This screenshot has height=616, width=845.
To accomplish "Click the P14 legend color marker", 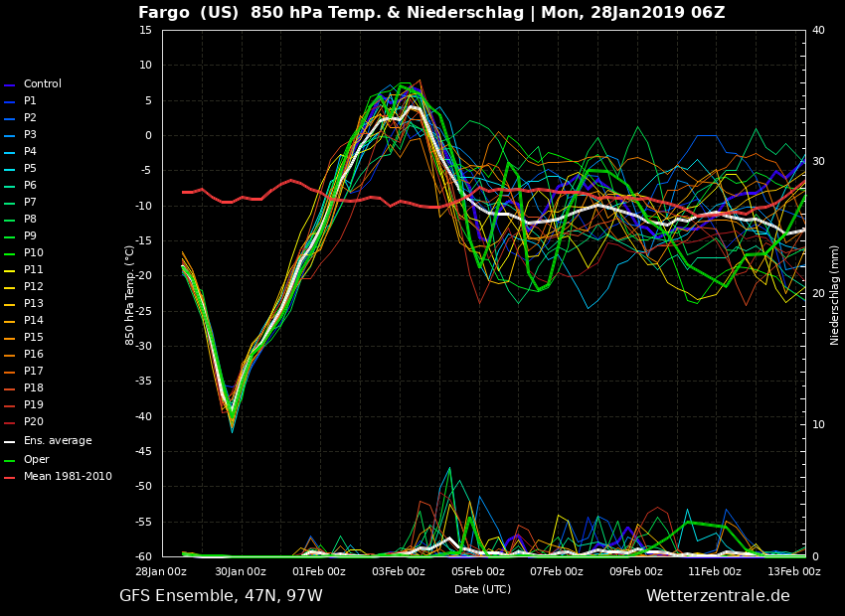I will click(9, 322).
